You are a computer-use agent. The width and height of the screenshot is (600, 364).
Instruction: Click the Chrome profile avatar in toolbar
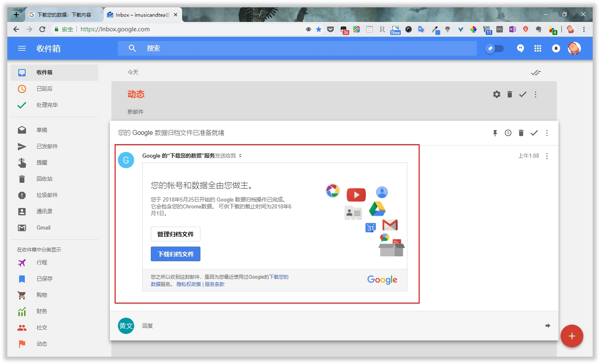tap(570, 29)
